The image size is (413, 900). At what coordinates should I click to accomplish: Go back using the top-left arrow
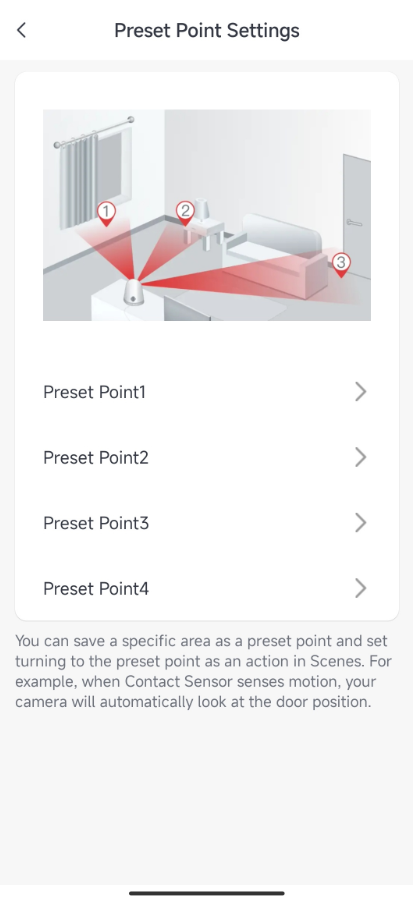pyautogui.click(x=22, y=30)
